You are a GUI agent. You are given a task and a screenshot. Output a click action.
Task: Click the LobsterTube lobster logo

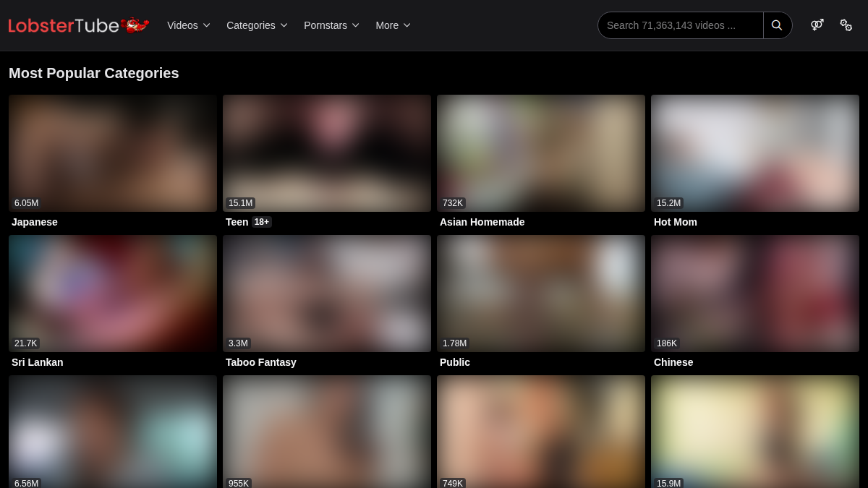point(79,25)
